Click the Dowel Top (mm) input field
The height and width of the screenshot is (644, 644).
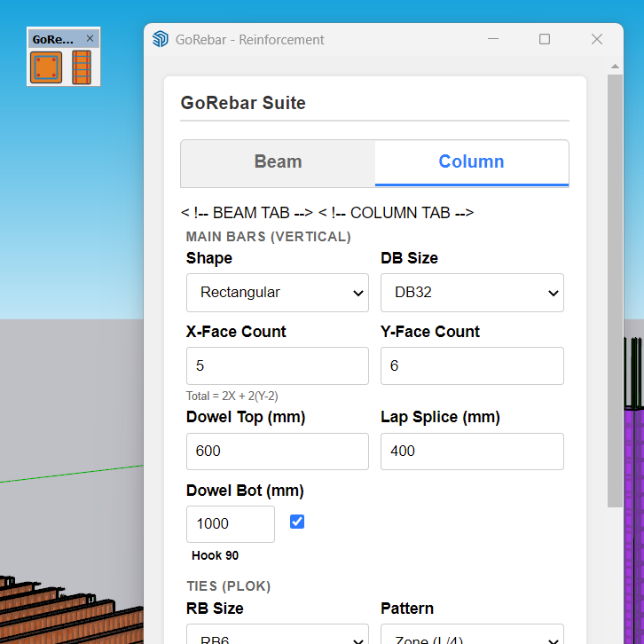point(278,451)
